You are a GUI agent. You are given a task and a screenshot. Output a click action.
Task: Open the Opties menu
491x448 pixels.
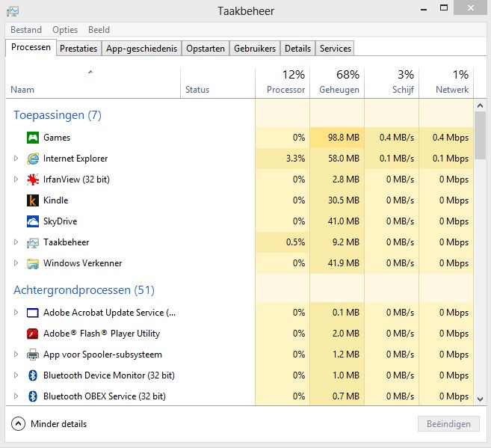(65, 30)
